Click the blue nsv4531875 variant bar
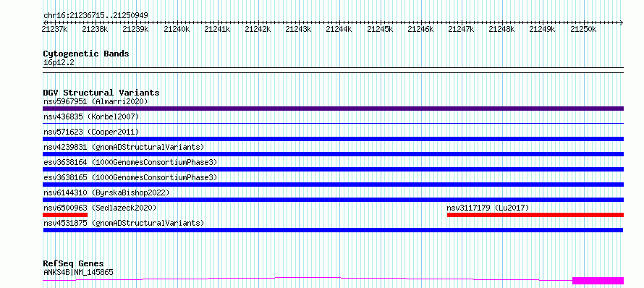The image size is (644, 288). pyautogui.click(x=333, y=230)
